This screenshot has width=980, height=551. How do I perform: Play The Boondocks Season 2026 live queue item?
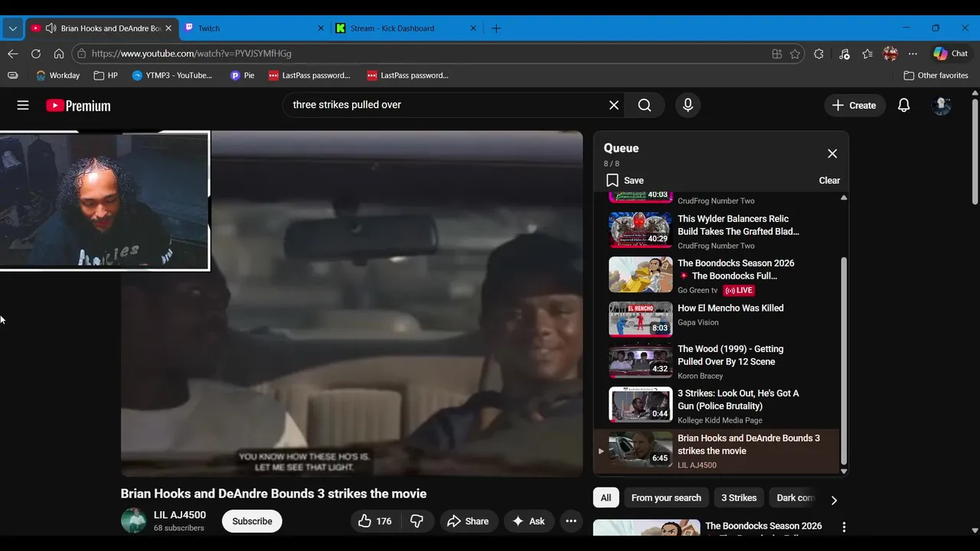716,275
